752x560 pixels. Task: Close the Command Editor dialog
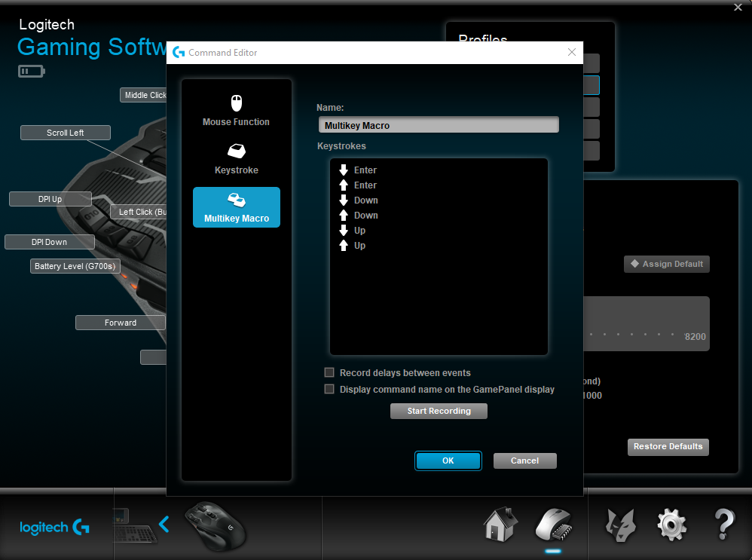[x=572, y=52]
